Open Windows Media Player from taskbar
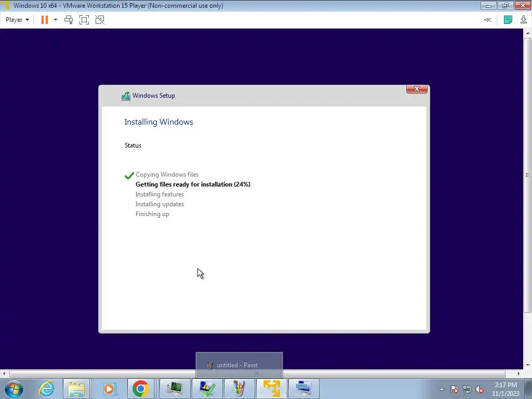The width and height of the screenshot is (532, 399). click(x=109, y=389)
